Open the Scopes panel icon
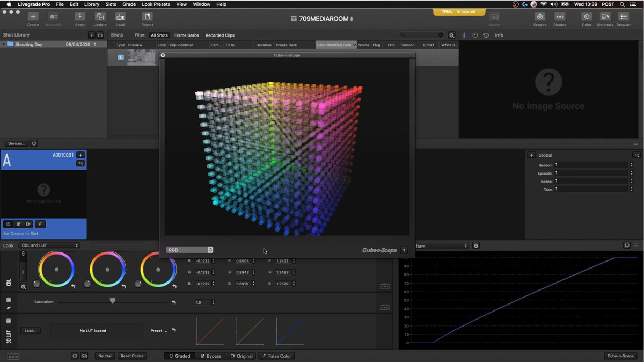This screenshot has width=644, height=362. [539, 17]
